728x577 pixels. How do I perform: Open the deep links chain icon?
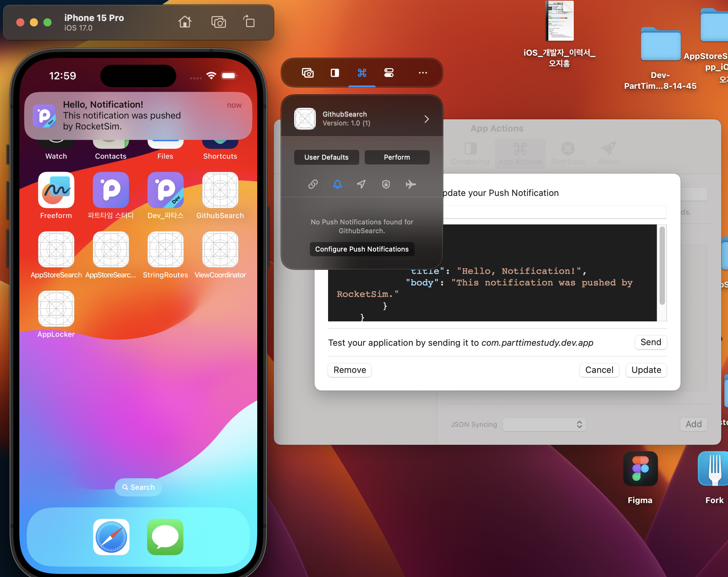click(x=313, y=184)
